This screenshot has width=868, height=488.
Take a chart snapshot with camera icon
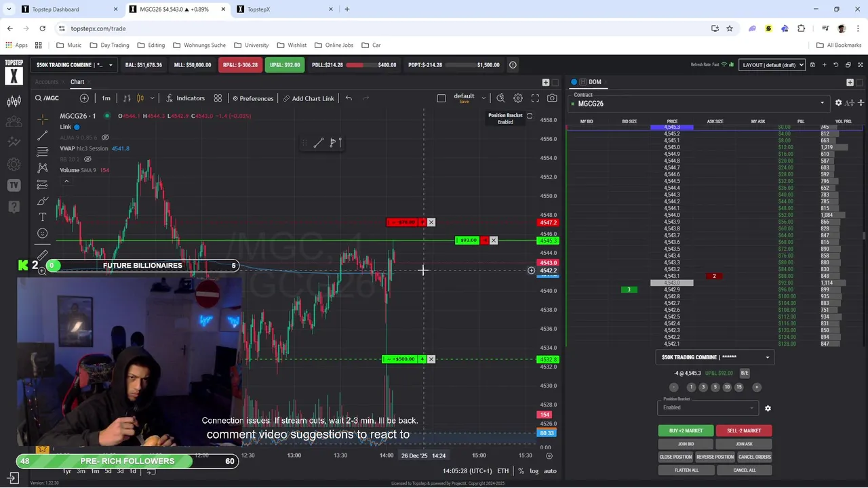click(552, 98)
